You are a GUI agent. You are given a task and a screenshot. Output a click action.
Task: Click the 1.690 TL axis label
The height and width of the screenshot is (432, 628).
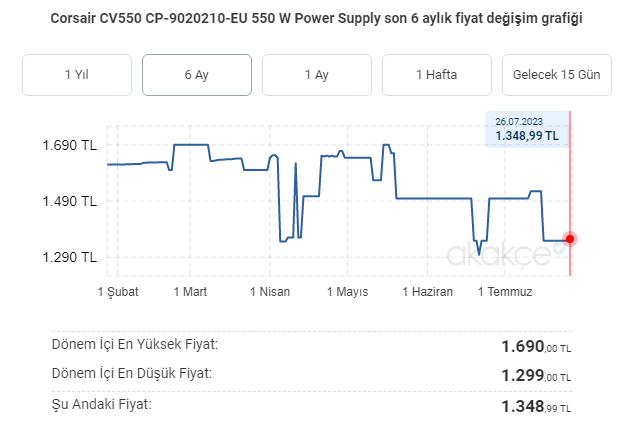coord(69,146)
